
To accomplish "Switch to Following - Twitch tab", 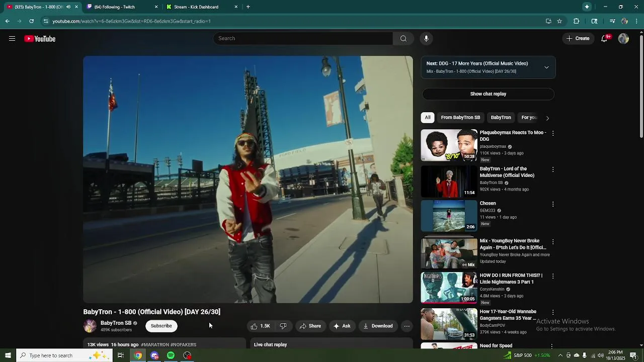I will pos(121,7).
